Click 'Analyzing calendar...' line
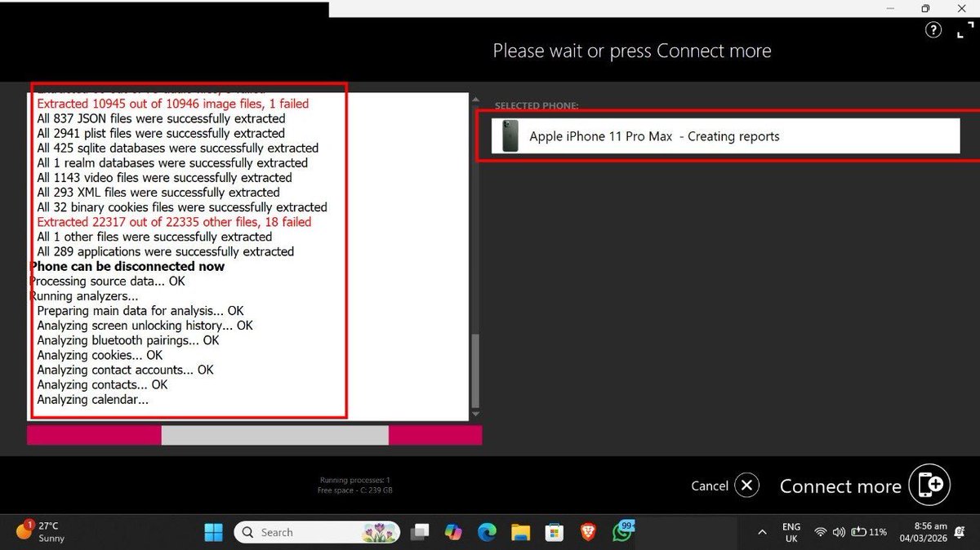This screenshot has width=980, height=550. click(x=92, y=399)
